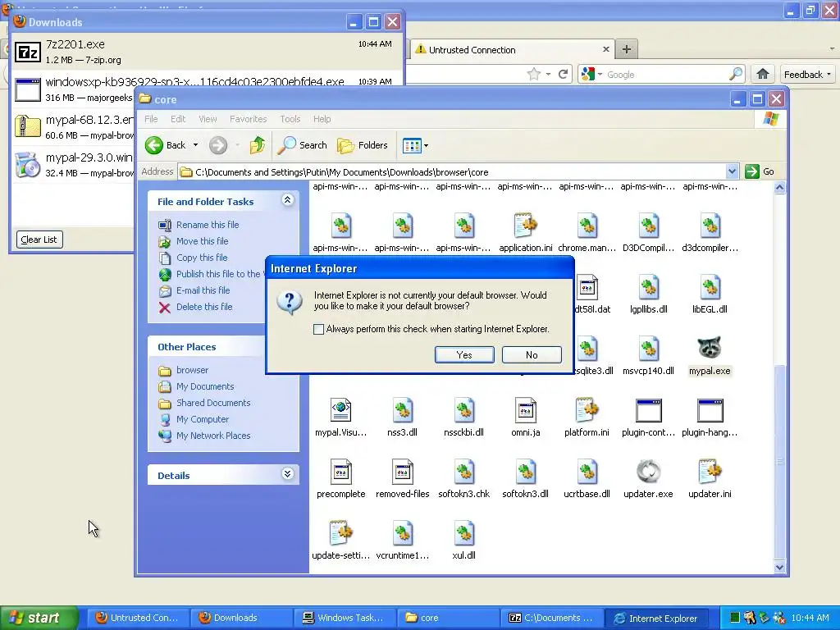The image size is (840, 630).
Task: Select the omni.ja file icon
Action: pos(525,410)
